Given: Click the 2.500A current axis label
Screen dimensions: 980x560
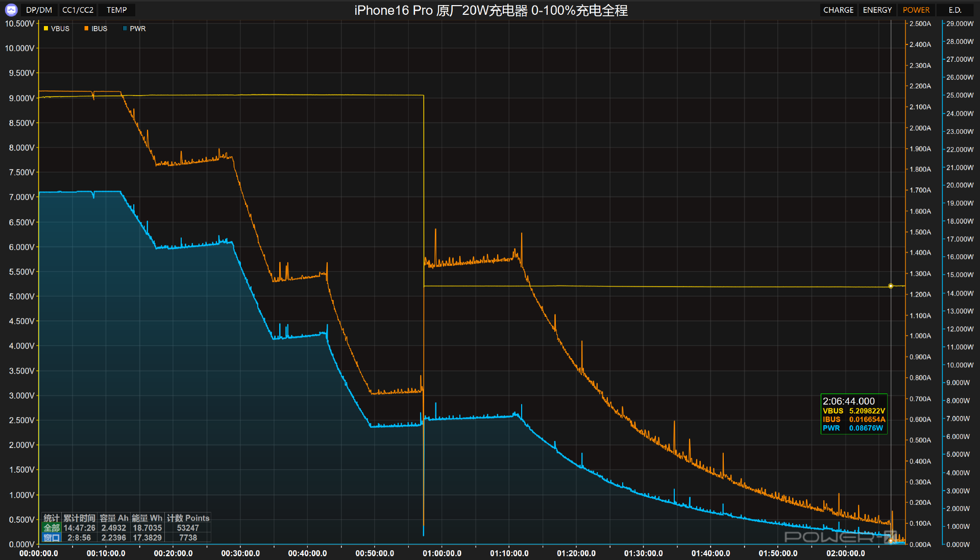Looking at the screenshot, I should (920, 23).
